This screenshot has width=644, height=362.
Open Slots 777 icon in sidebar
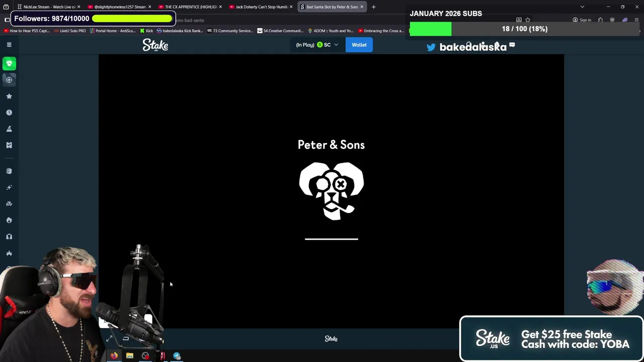tap(9, 204)
